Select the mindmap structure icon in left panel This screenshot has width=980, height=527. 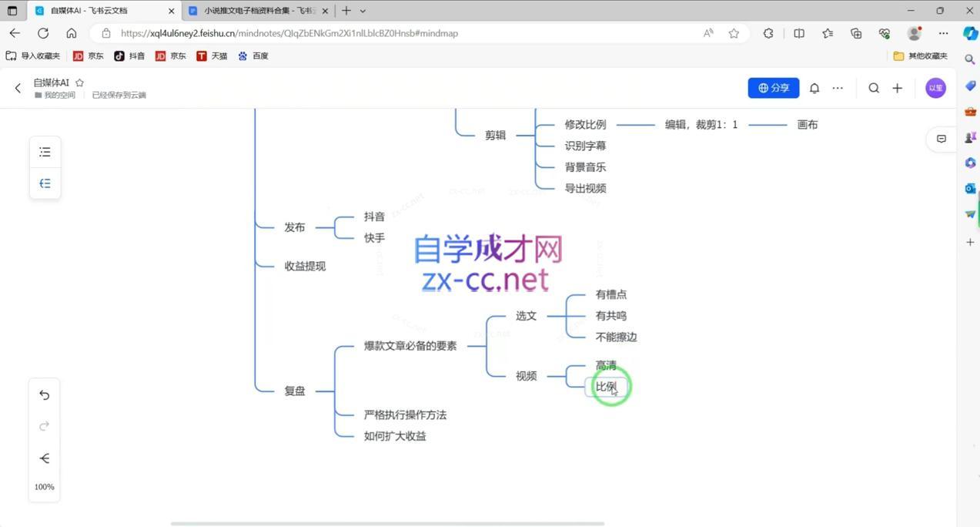(44, 183)
